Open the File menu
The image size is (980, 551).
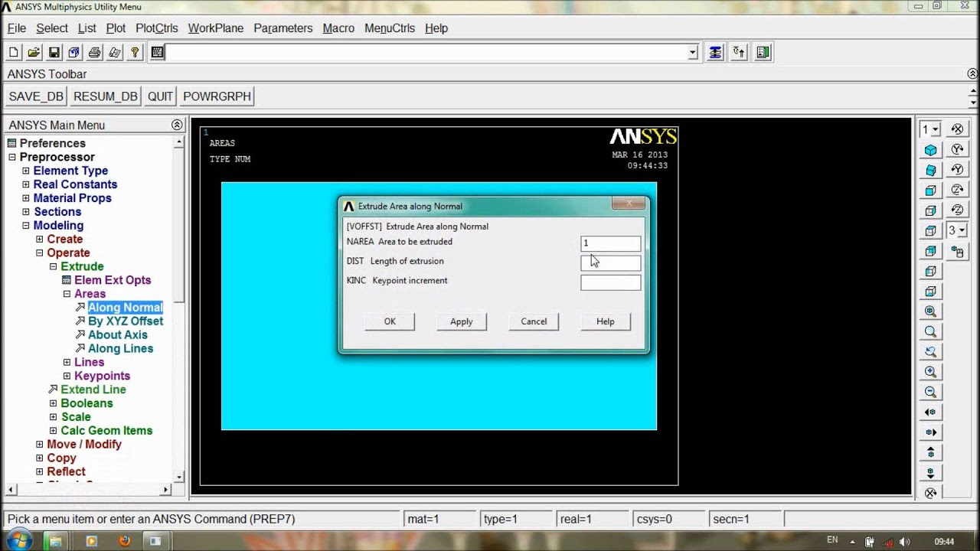[17, 28]
